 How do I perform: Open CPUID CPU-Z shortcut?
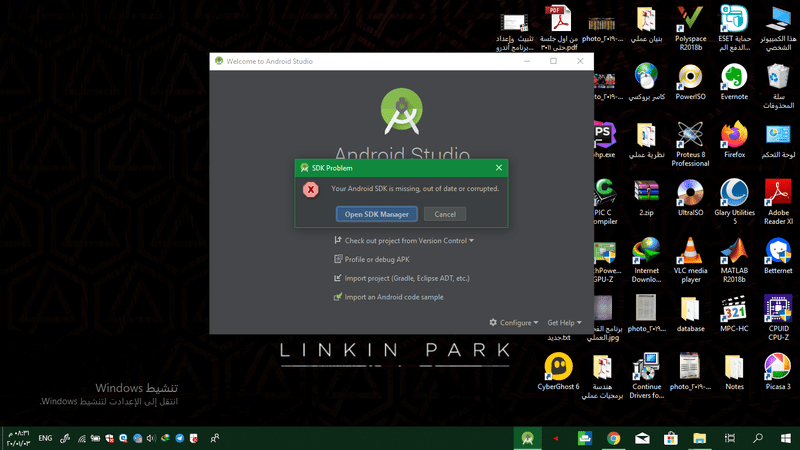pos(778,318)
